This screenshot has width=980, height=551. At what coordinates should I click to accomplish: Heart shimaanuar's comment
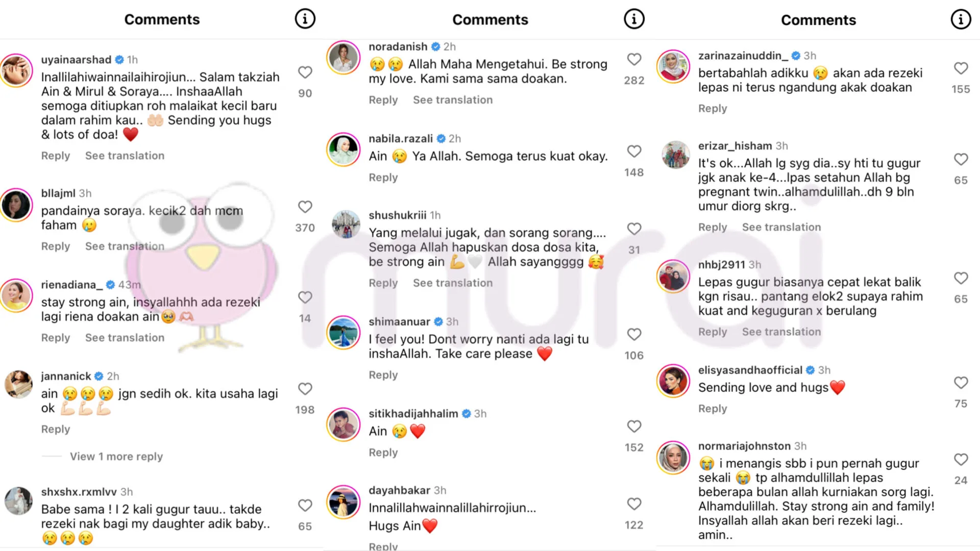tap(634, 334)
